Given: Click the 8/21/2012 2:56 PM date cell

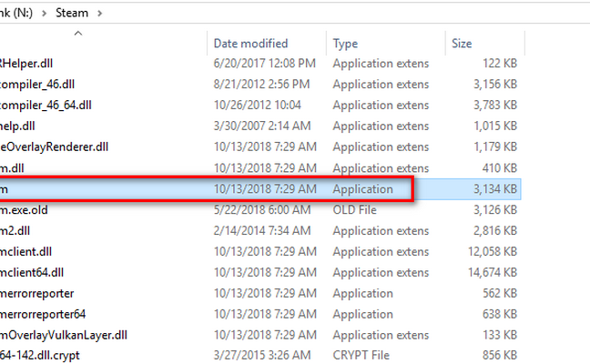Looking at the screenshot, I should [261, 85].
